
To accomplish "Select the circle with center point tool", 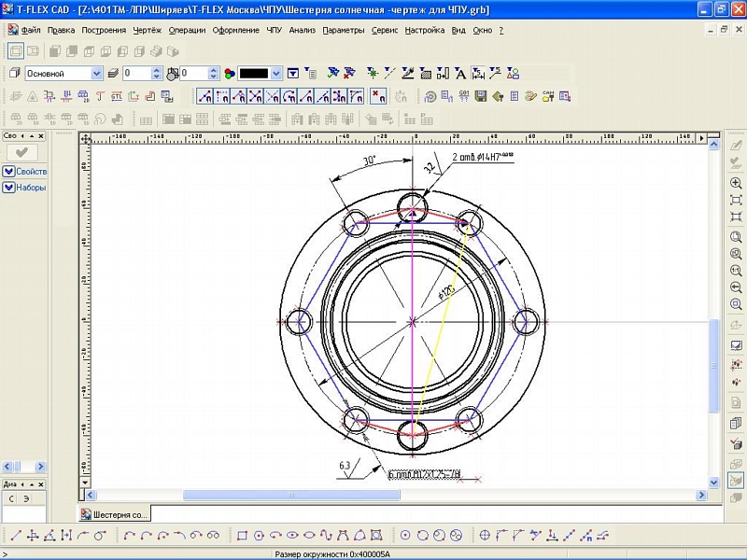I will [x=405, y=535].
